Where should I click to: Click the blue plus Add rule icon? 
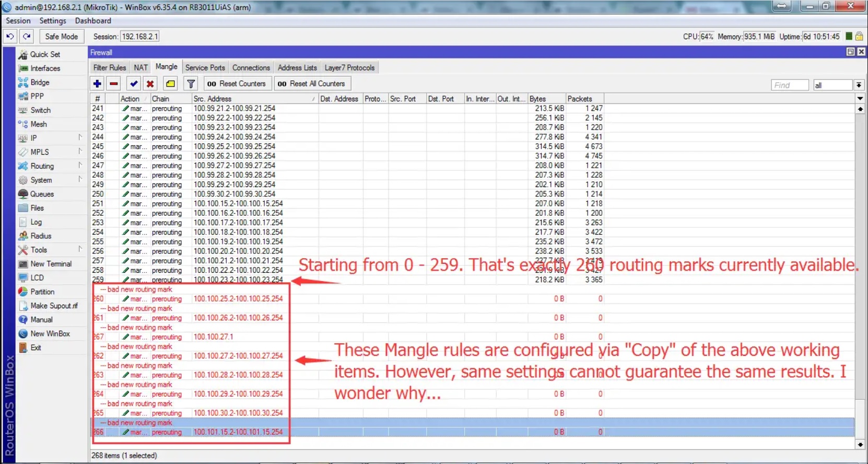(97, 84)
